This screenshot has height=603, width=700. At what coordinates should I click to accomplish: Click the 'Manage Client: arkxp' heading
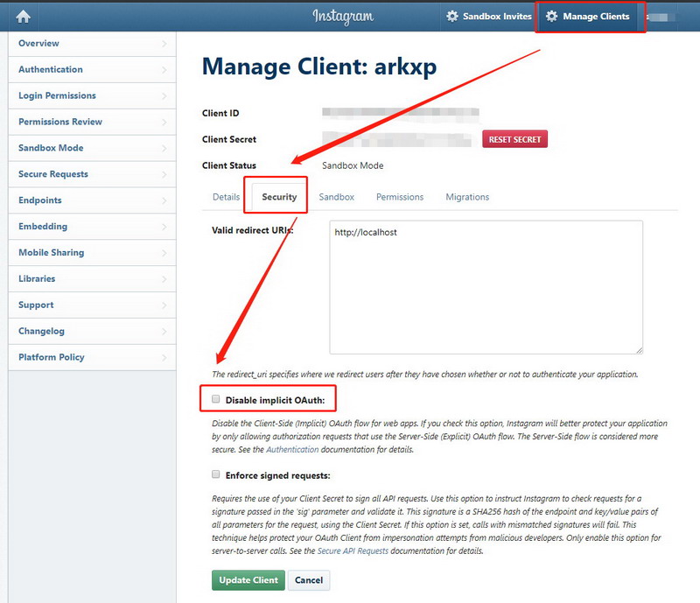pos(319,67)
